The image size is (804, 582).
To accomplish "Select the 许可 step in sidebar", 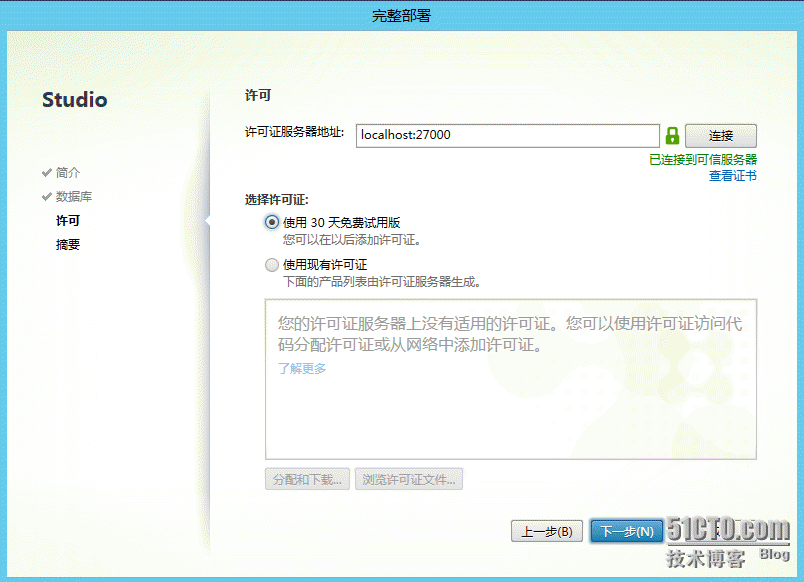I will click(68, 220).
